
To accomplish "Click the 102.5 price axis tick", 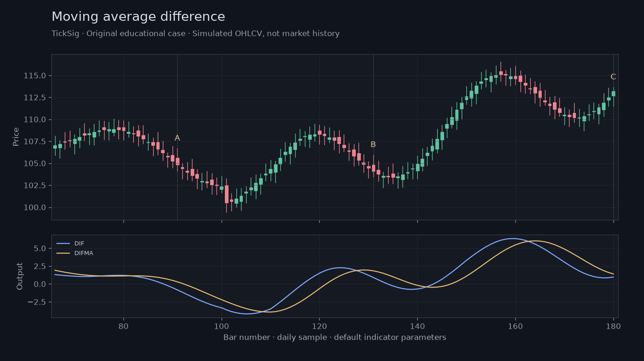I will tap(35, 186).
